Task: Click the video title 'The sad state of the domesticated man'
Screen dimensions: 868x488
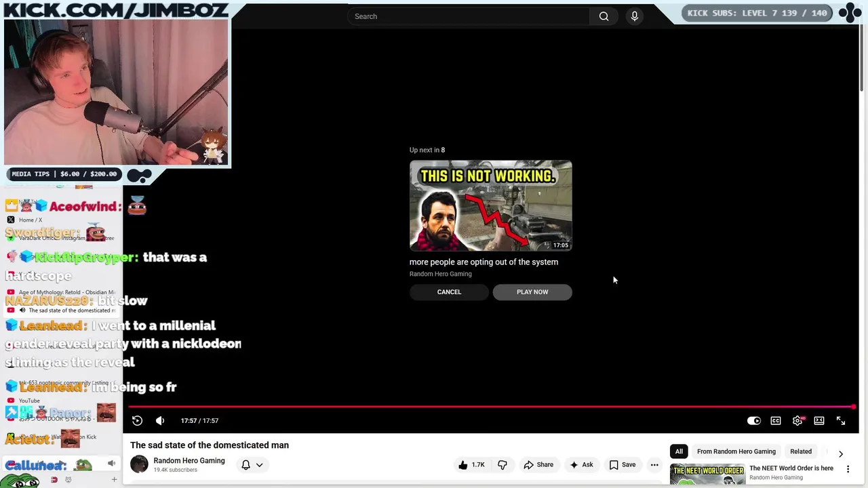Action: 210,445
